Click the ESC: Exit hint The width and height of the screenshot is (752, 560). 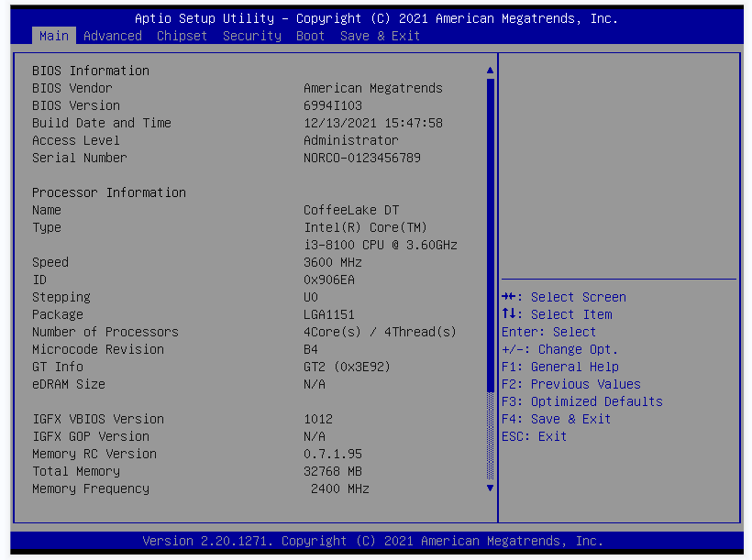534,436
